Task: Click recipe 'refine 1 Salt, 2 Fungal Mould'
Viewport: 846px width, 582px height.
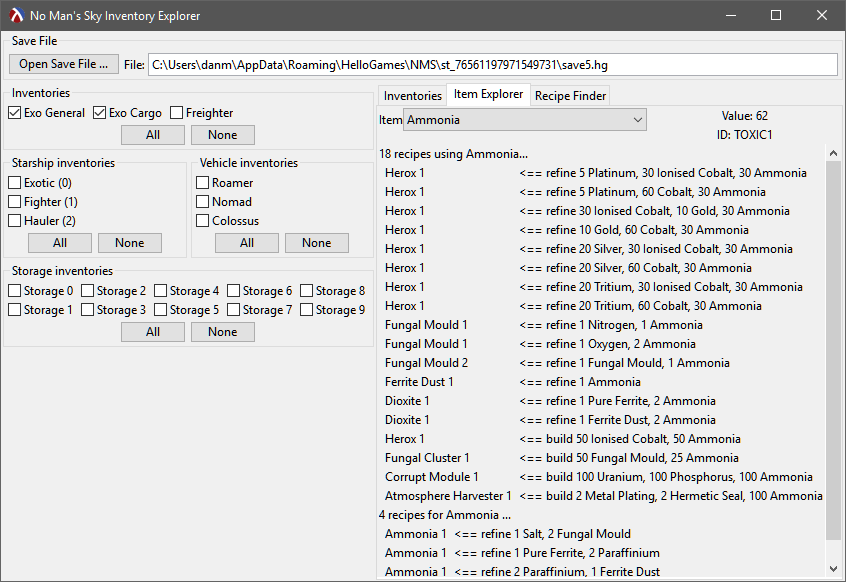Action: pyautogui.click(x=556, y=534)
